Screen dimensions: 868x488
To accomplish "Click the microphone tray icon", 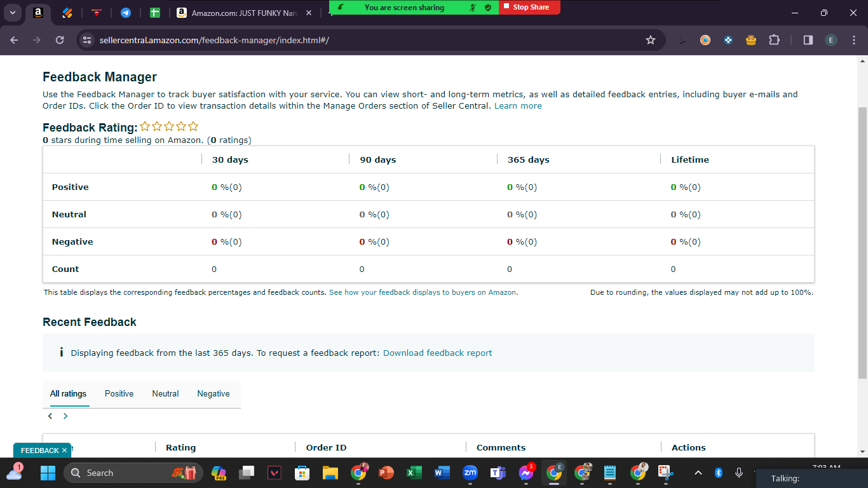I will click(x=739, y=473).
